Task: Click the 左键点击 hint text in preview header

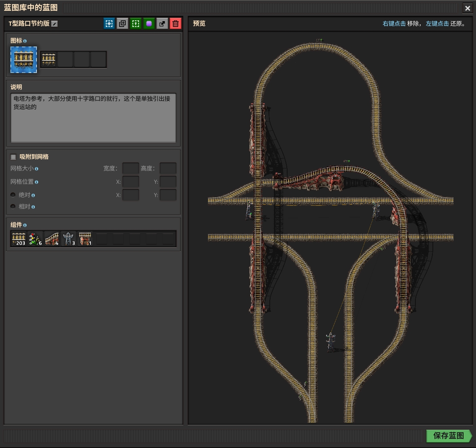Action: coord(437,24)
